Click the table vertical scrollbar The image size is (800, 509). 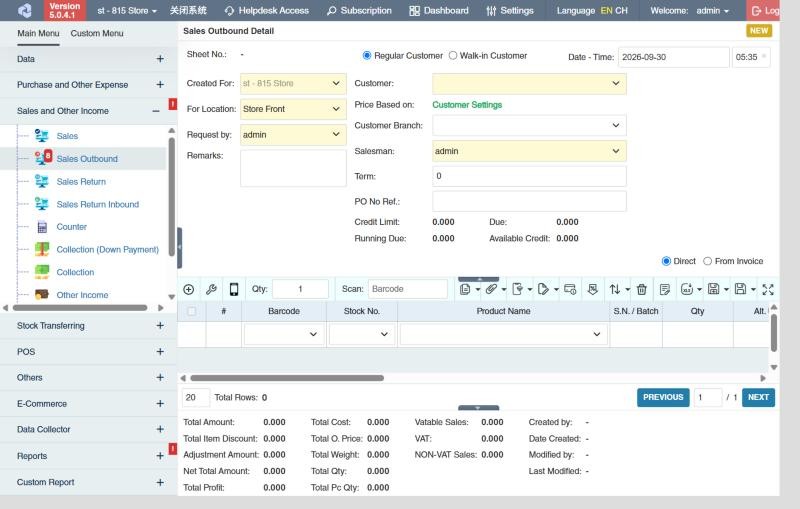pyautogui.click(x=773, y=333)
